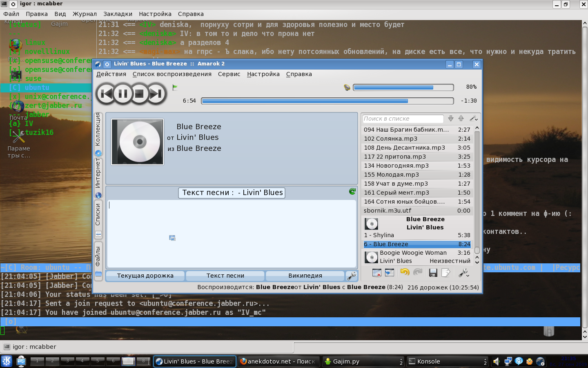
Task: Mute using the volume speaker icon
Action: tap(347, 87)
